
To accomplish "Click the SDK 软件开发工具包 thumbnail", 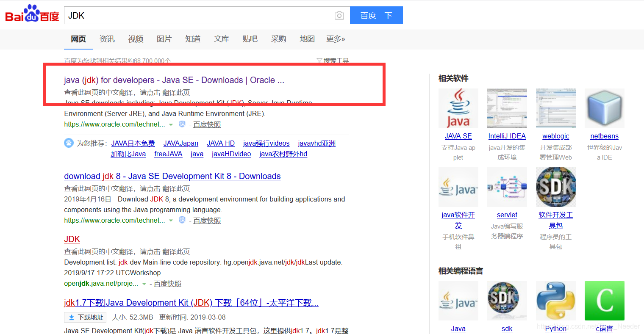I will click(556, 187).
